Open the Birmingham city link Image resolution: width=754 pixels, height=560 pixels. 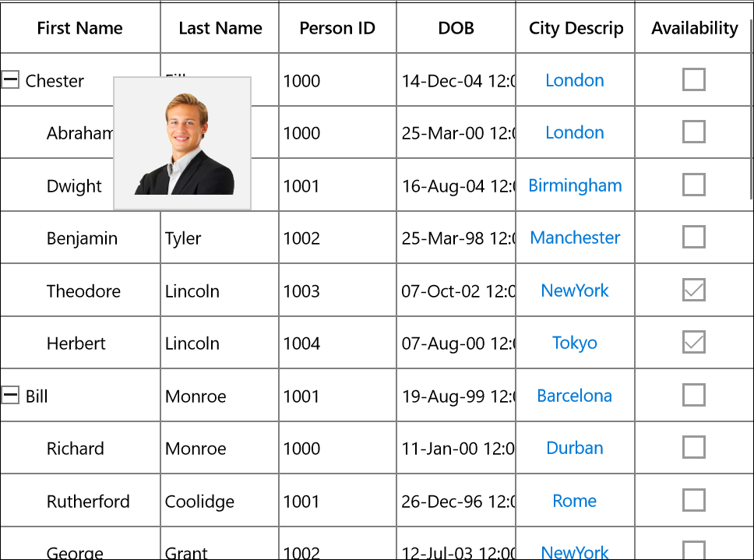pos(575,185)
